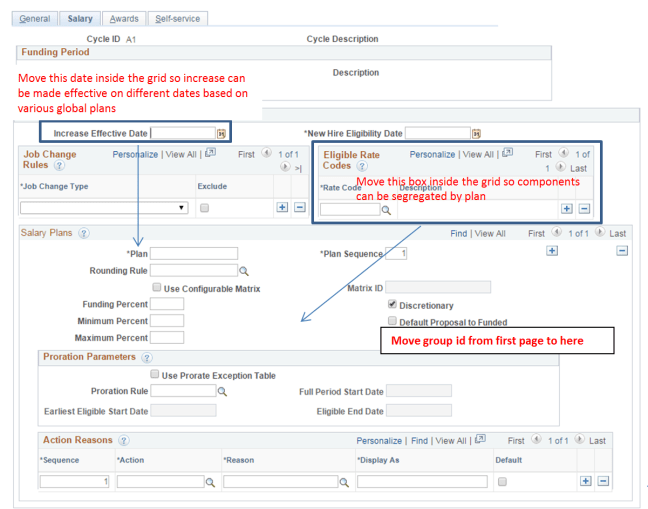Toggle Use Prorate Exception Table
Screen dimensions: 648x509
point(154,375)
